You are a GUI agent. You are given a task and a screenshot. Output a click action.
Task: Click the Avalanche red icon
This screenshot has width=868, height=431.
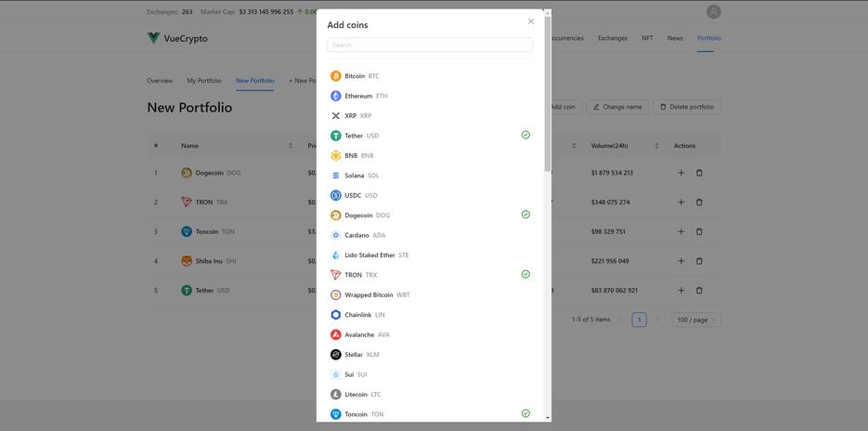[x=336, y=334]
